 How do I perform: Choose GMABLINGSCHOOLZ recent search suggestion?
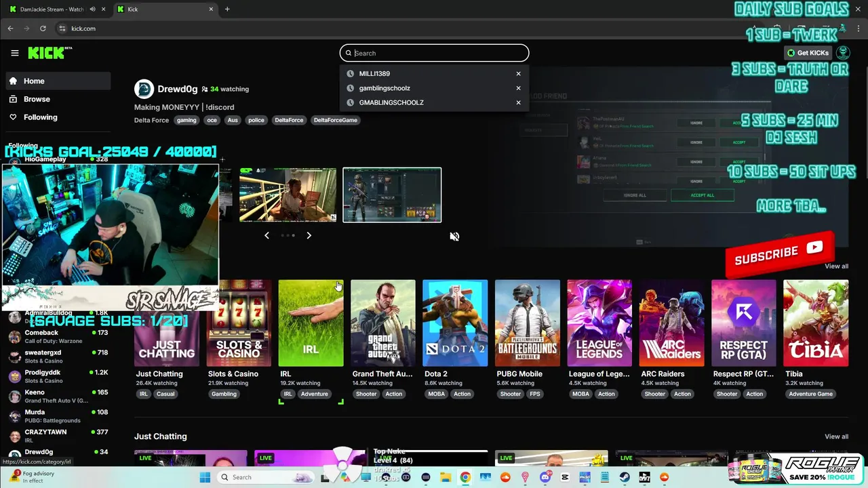391,102
